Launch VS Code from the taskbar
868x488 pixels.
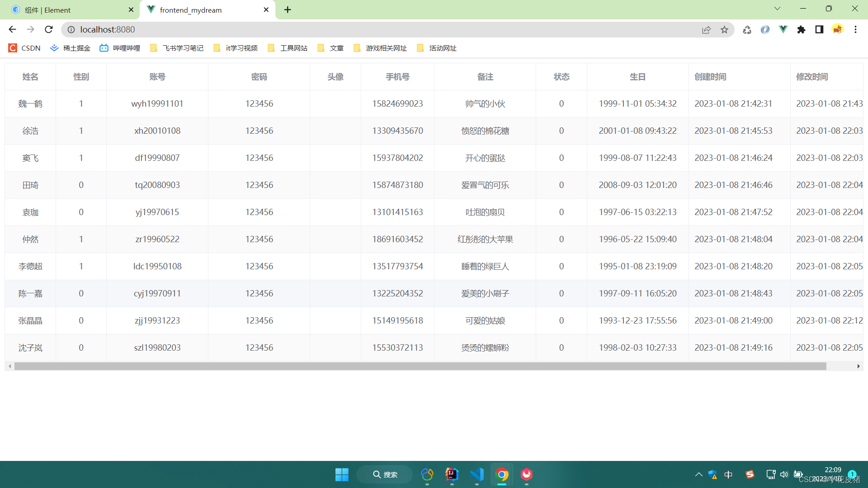click(477, 474)
